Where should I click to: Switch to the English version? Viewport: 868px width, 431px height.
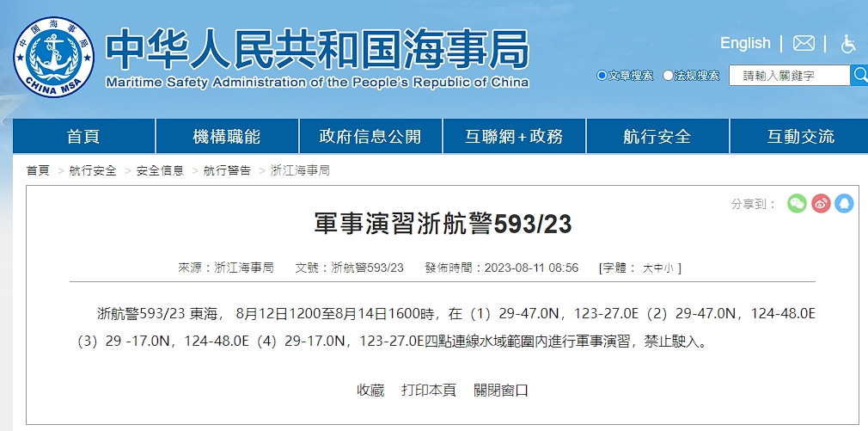(745, 43)
